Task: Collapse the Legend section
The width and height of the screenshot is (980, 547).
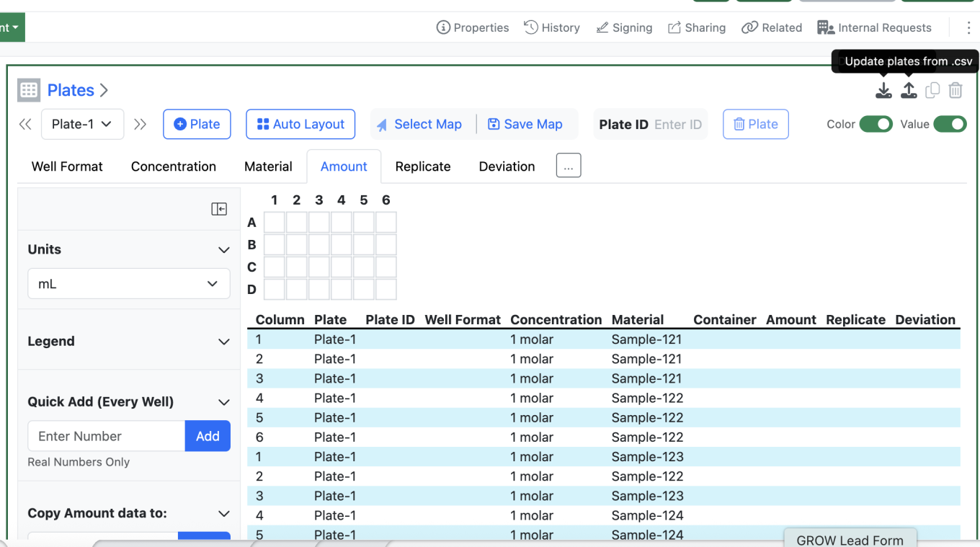Action: coord(223,342)
